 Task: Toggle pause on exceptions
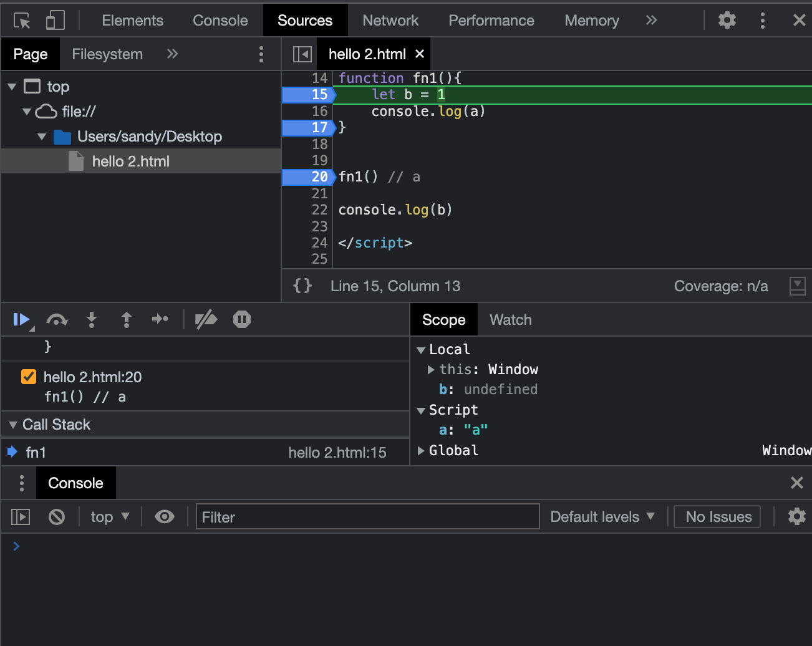(242, 320)
